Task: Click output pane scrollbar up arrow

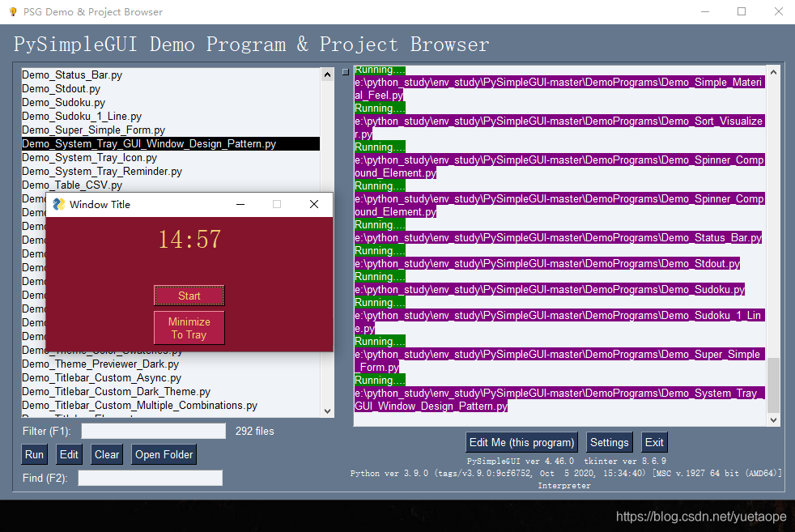Action: click(x=773, y=72)
